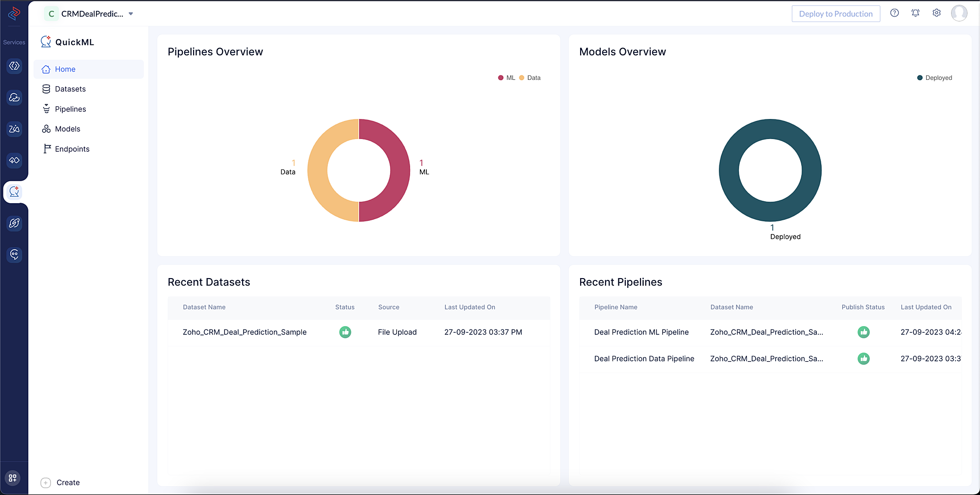
Task: Open the notifications bell icon
Action: pyautogui.click(x=915, y=13)
